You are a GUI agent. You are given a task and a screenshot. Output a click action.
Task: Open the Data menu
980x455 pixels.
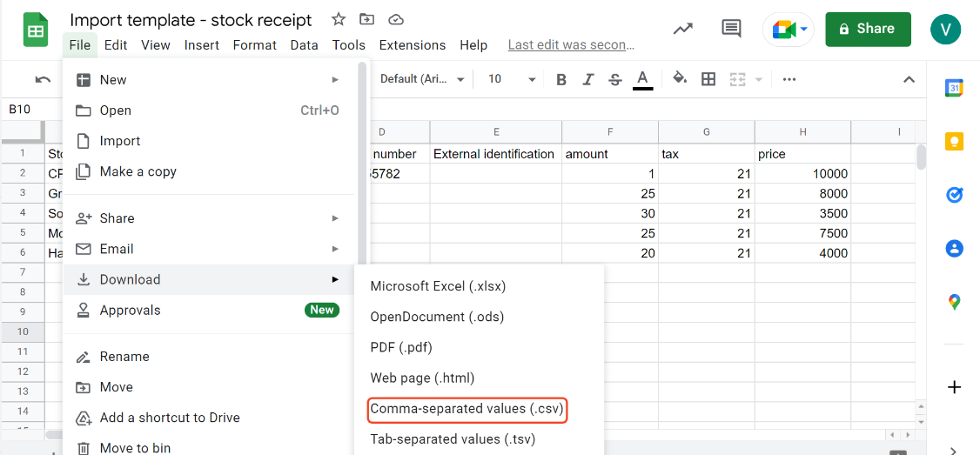[305, 45]
